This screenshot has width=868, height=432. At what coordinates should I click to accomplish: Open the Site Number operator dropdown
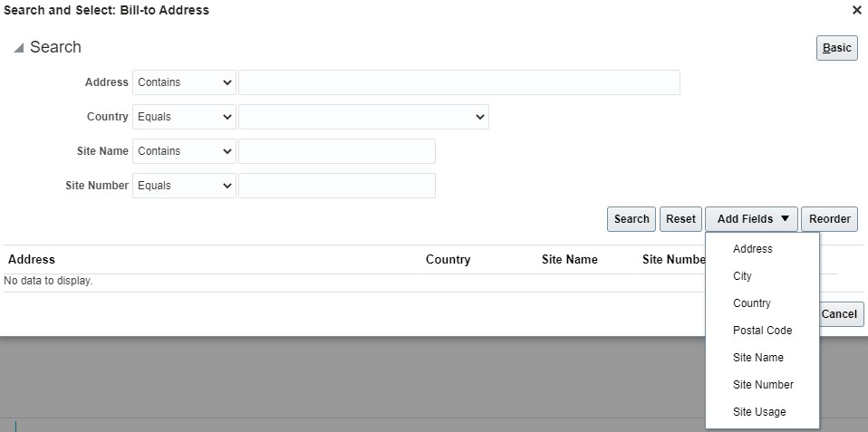tap(184, 186)
